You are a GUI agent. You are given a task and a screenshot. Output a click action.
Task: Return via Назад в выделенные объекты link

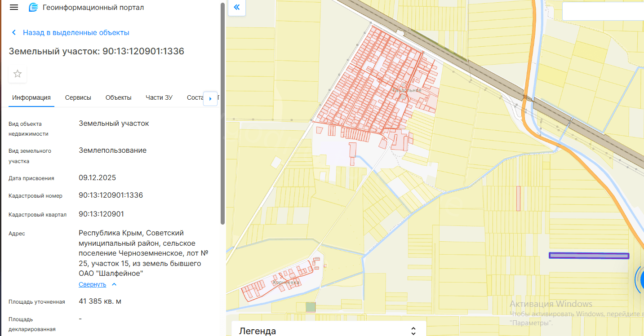click(76, 32)
